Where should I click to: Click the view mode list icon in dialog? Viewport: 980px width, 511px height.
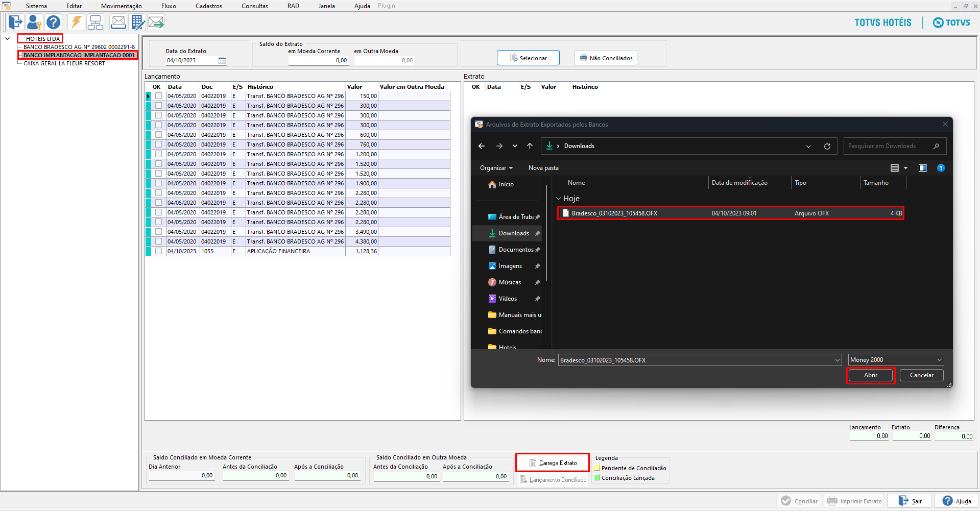tap(895, 168)
